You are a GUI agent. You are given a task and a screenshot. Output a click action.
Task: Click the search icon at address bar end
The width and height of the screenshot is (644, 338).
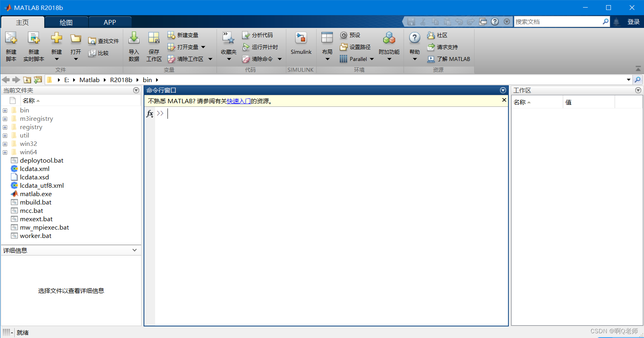click(x=638, y=80)
